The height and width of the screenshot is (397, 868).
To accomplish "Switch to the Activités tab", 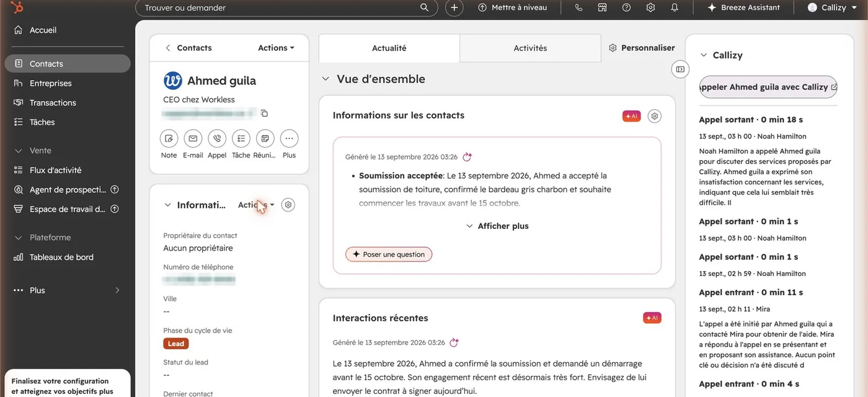I will 530,48.
